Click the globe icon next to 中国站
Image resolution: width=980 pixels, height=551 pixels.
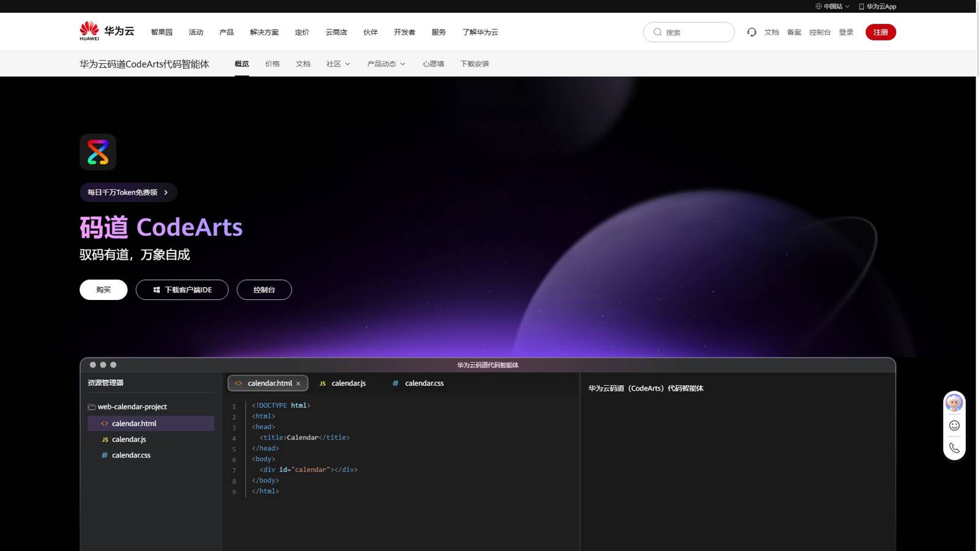point(818,6)
